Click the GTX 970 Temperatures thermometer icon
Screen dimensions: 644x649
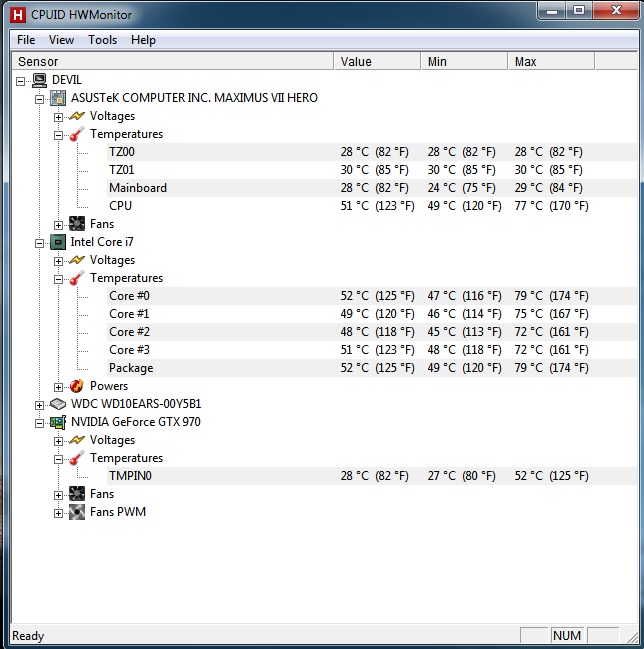click(77, 458)
